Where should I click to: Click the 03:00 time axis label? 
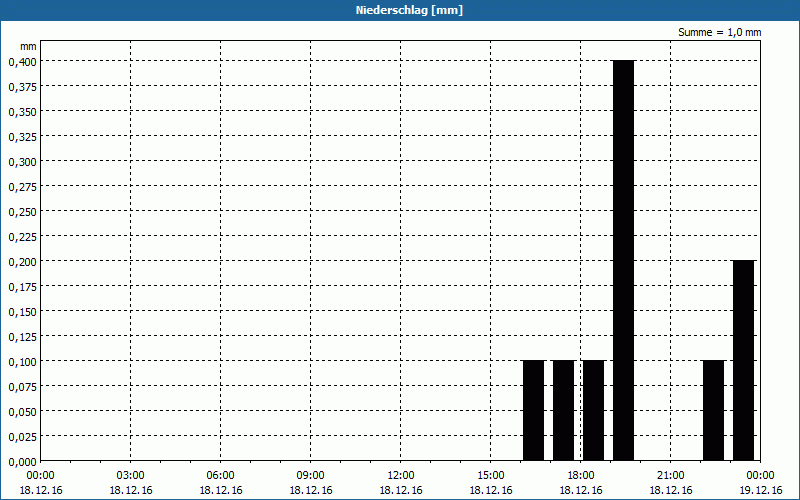point(131,475)
